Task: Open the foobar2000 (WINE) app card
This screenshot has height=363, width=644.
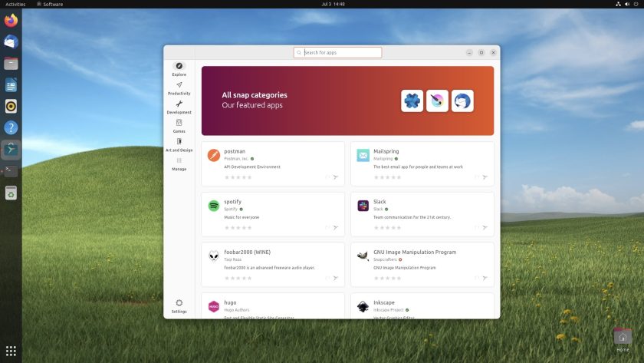Action: (x=273, y=265)
